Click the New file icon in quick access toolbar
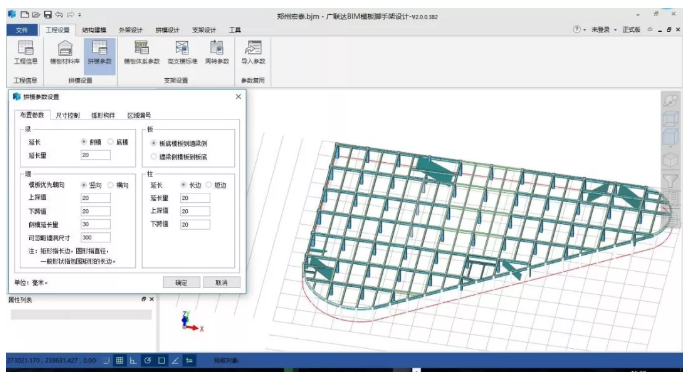Image resolution: width=689 pixels, height=377 pixels. [x=25, y=14]
